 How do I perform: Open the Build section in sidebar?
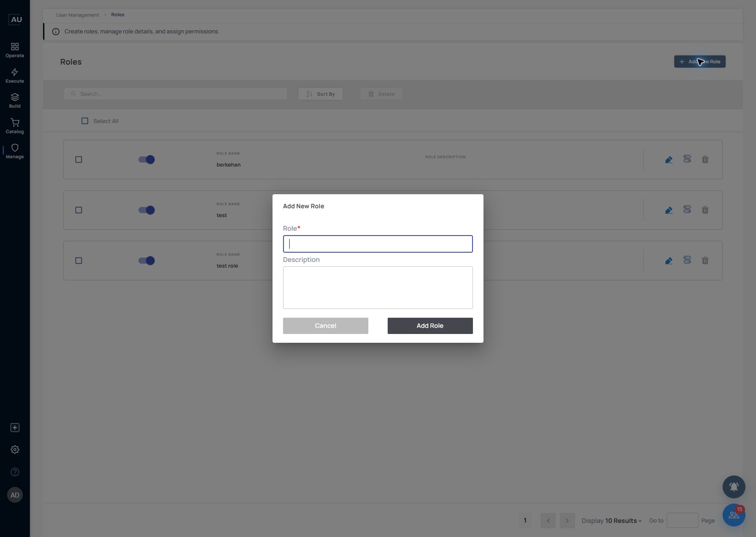coord(15,101)
